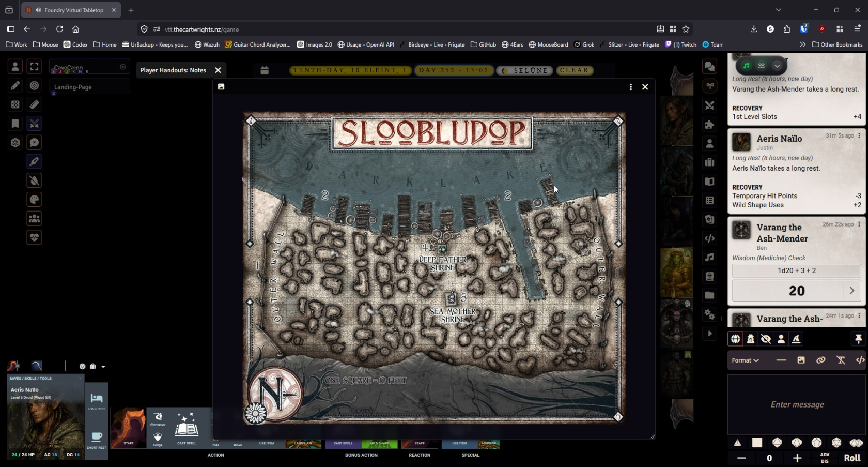The image size is (868, 467).
Task: Open the Chat Messages sidebar tab
Action: 710,67
